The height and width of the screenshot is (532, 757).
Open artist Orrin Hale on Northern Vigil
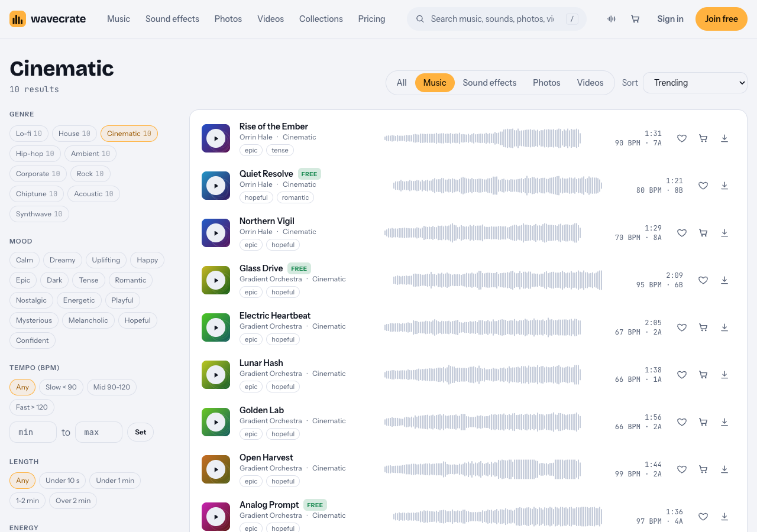[x=256, y=232]
